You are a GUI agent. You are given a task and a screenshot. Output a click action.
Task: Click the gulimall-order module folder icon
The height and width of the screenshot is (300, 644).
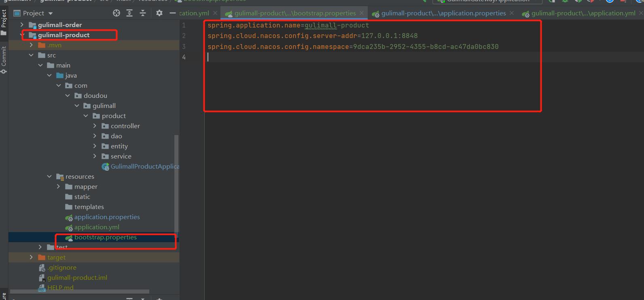click(32, 25)
